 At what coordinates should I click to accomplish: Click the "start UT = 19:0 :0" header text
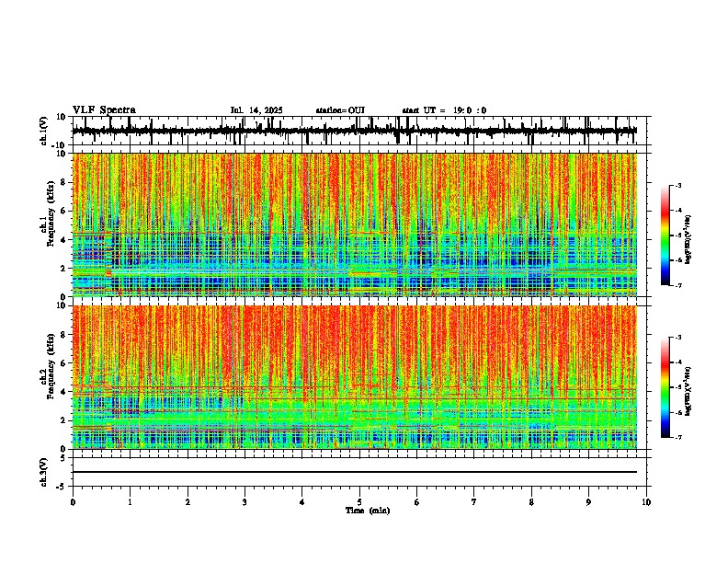(x=444, y=110)
